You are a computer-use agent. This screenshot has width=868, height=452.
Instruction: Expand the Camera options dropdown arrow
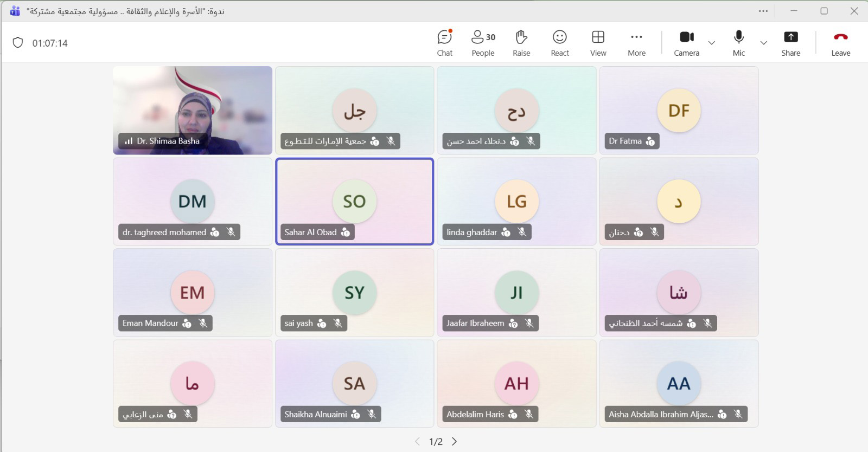coord(712,43)
